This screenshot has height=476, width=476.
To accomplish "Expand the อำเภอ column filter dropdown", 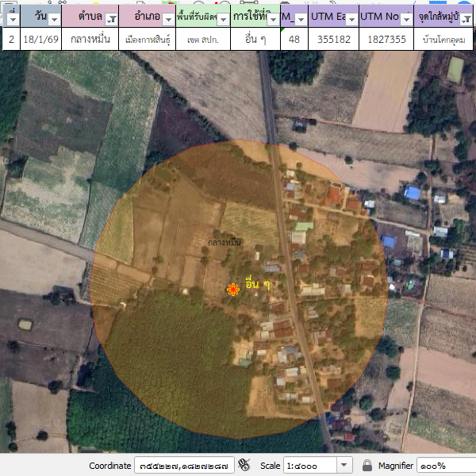I will [167, 17].
